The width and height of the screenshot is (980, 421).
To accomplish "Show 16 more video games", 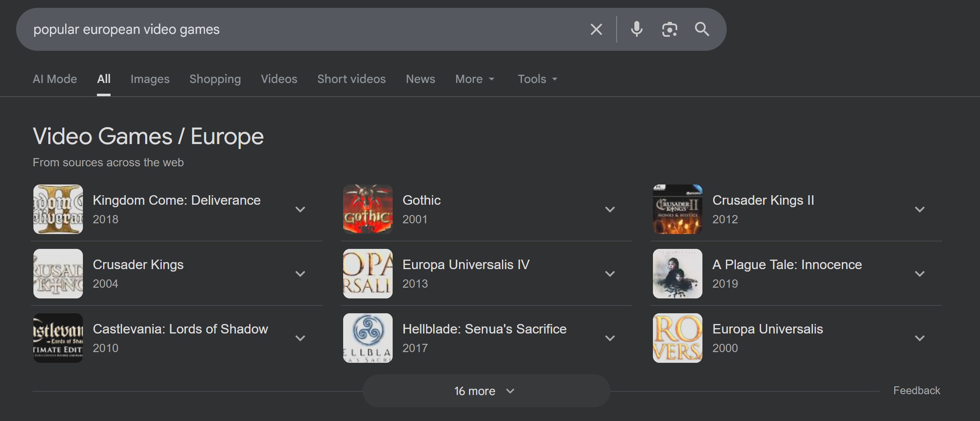I will [486, 391].
